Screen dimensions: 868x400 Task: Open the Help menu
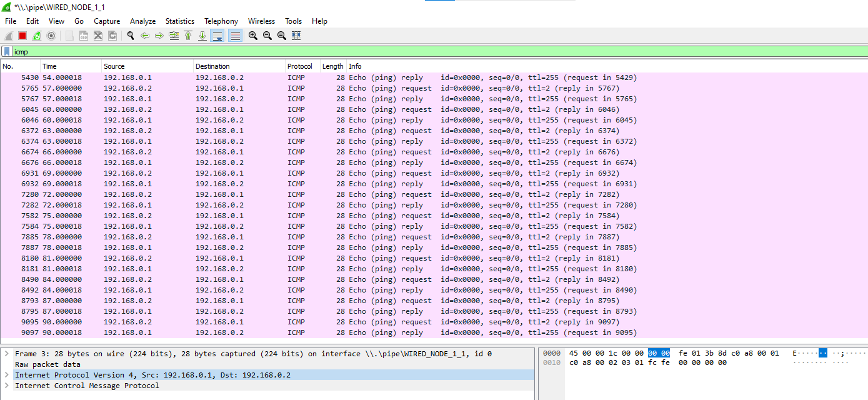point(319,21)
